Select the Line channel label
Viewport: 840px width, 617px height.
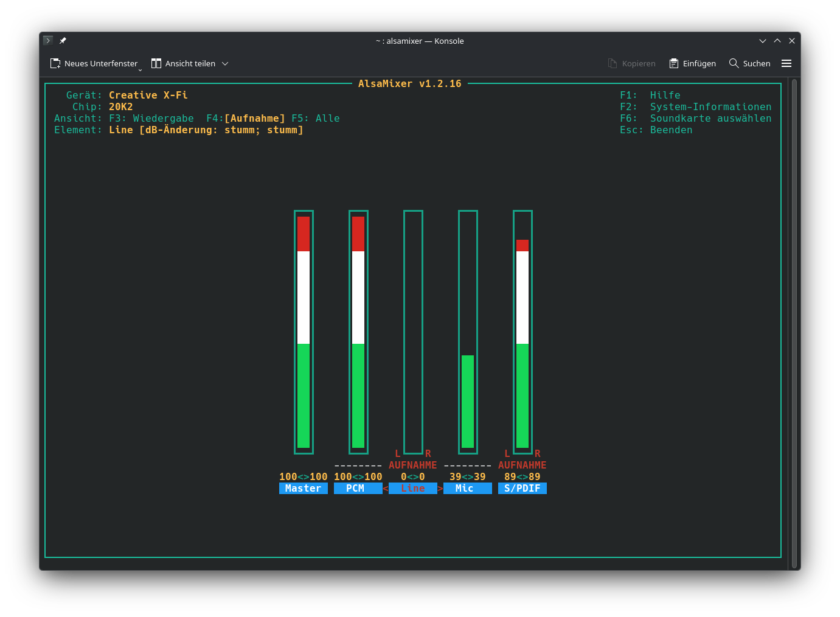(x=413, y=489)
